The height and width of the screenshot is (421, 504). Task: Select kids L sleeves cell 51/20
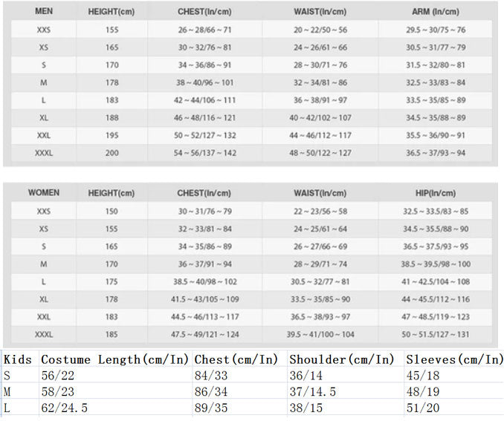423,408
